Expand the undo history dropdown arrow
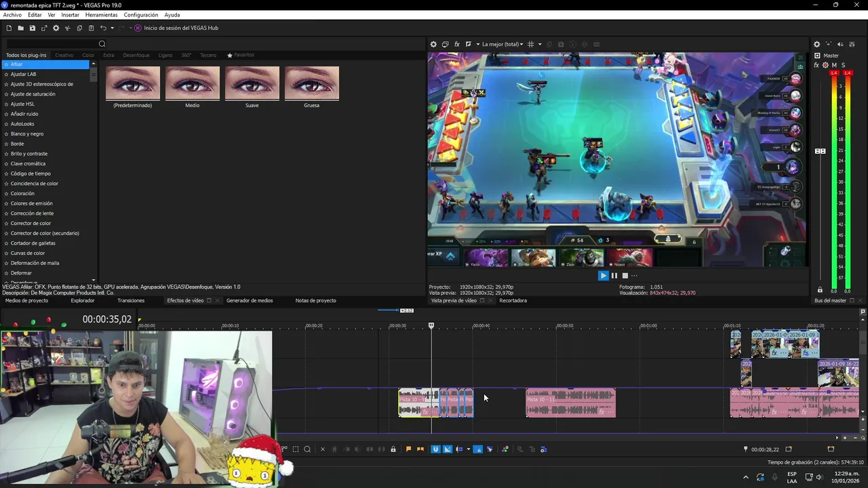The height and width of the screenshot is (488, 868). [112, 28]
